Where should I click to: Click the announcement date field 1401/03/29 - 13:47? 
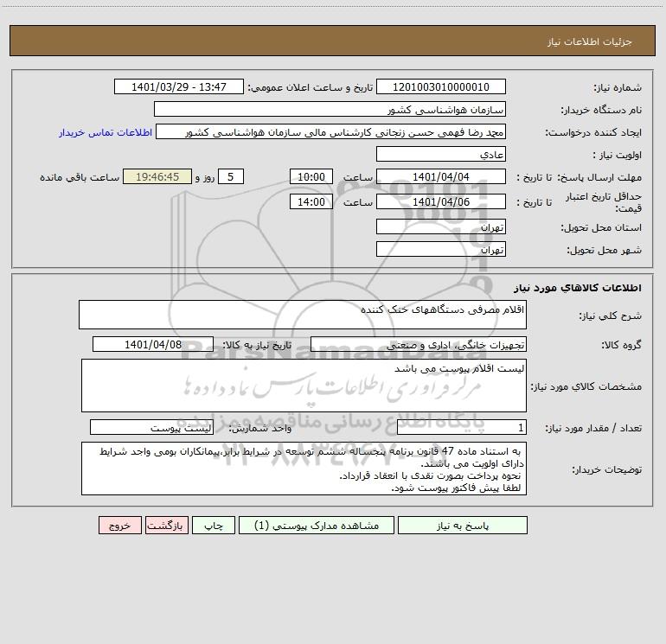pos(179,86)
